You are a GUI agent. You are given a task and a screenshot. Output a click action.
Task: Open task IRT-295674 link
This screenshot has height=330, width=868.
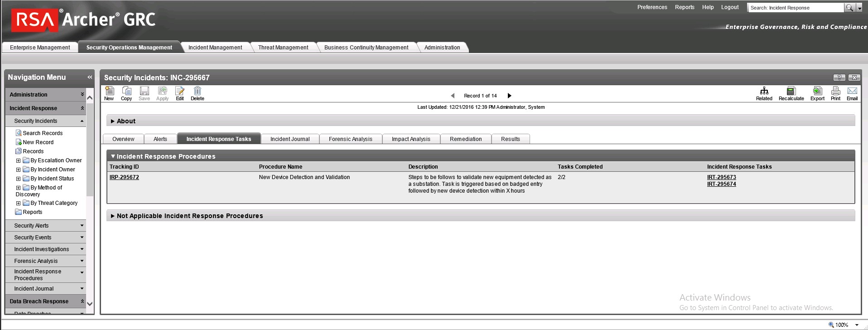coord(722,184)
